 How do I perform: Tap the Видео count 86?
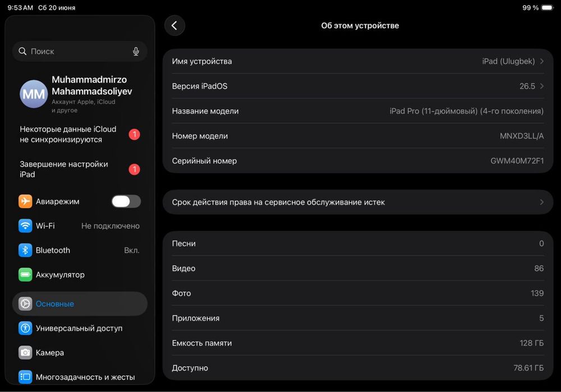(539, 268)
